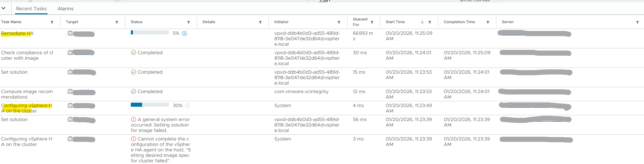Filter the Status column
This screenshot has width=644, height=164.
click(x=189, y=23)
